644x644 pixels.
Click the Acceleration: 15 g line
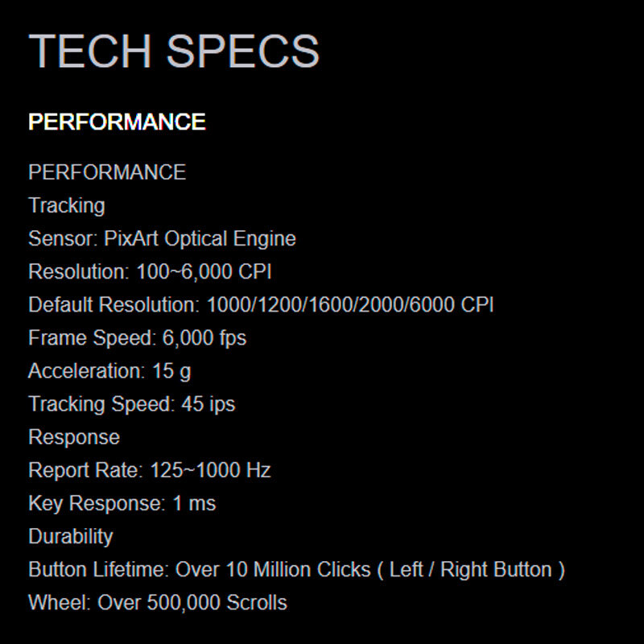[109, 371]
